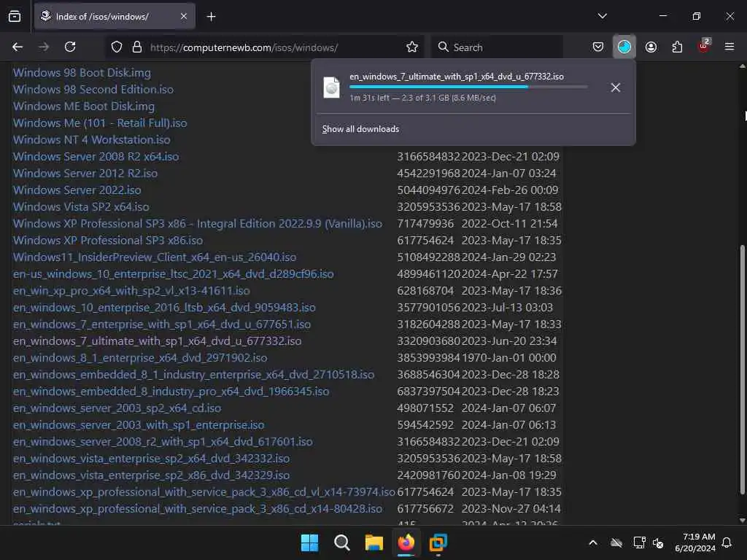Image resolution: width=747 pixels, height=560 pixels.
Task: Open the extensions puzzle icon
Action: pos(677,47)
